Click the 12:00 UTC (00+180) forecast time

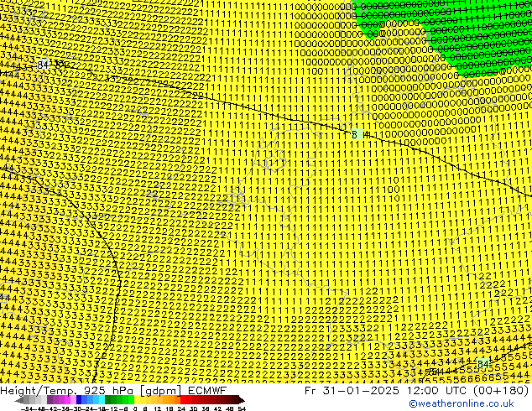click(x=468, y=391)
